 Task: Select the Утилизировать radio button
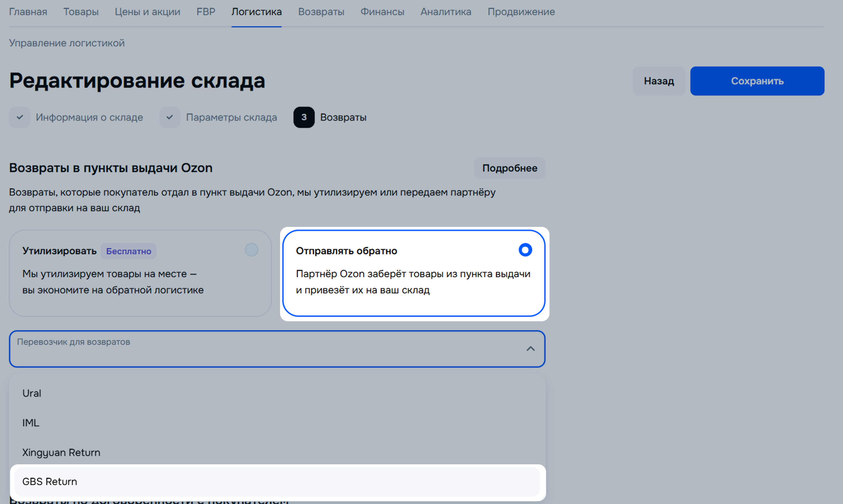251,250
